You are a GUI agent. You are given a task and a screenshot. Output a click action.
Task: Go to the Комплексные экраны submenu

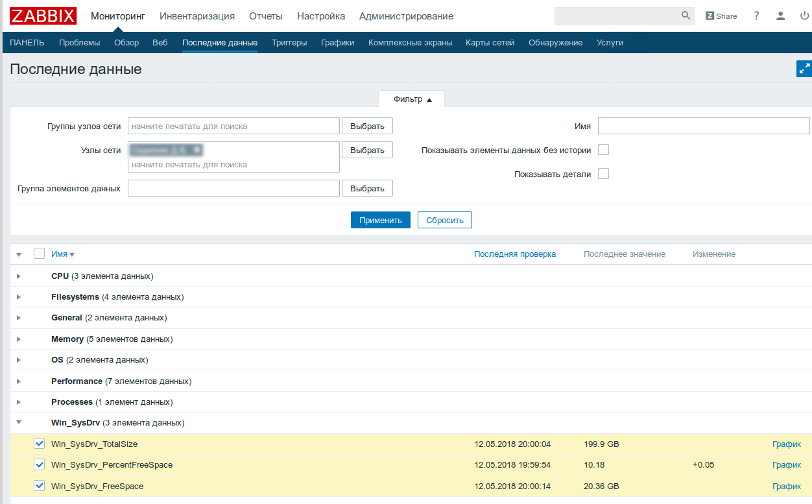(411, 43)
